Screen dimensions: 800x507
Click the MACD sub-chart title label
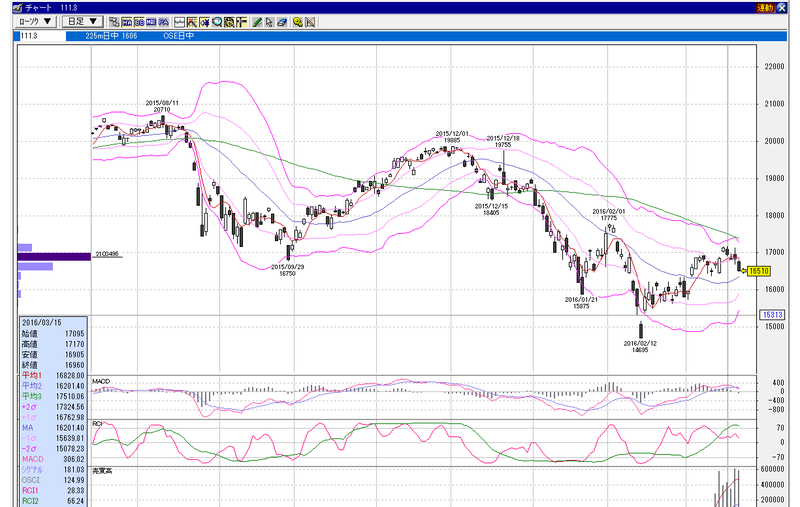click(x=101, y=382)
